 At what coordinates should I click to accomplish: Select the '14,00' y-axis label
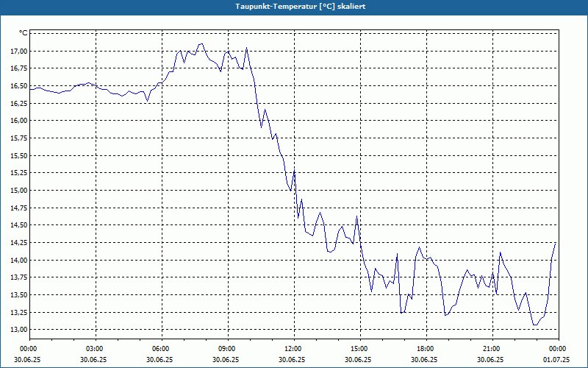point(19,260)
